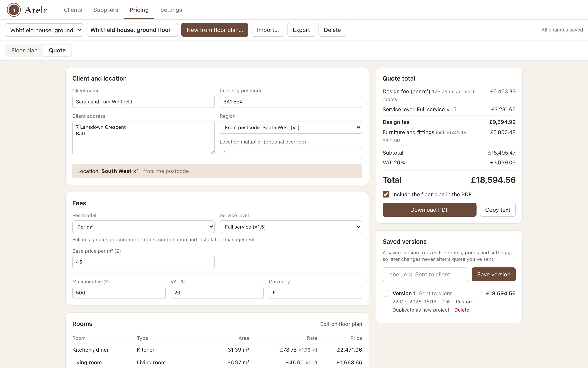Edit the project name field
The height and width of the screenshot is (368, 588).
pyautogui.click(x=132, y=30)
